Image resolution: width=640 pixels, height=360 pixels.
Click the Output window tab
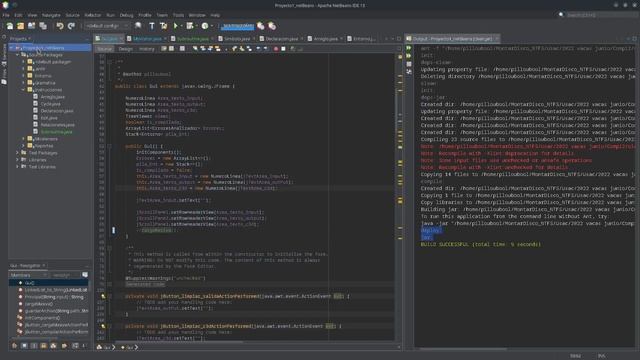(x=452, y=39)
